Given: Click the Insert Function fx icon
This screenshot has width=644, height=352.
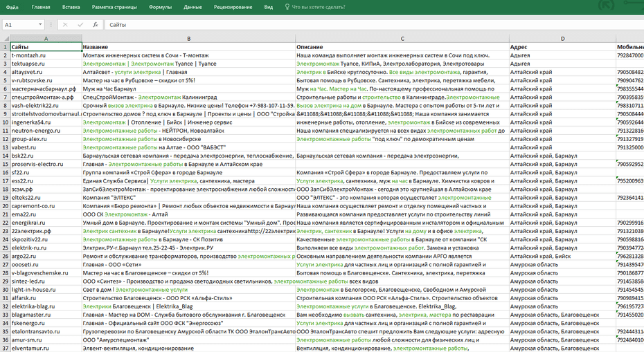Looking at the screenshot, I should pos(94,25).
